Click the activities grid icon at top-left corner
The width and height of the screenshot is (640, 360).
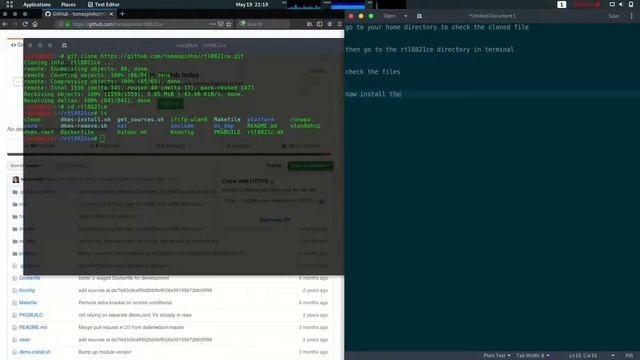click(x=9, y=4)
